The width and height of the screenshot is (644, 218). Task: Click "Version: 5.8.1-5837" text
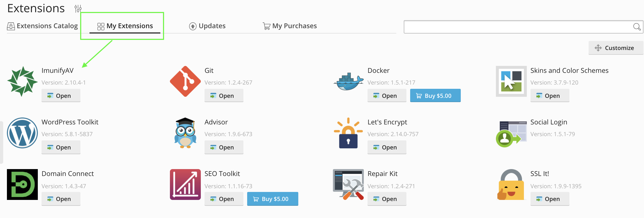click(67, 134)
